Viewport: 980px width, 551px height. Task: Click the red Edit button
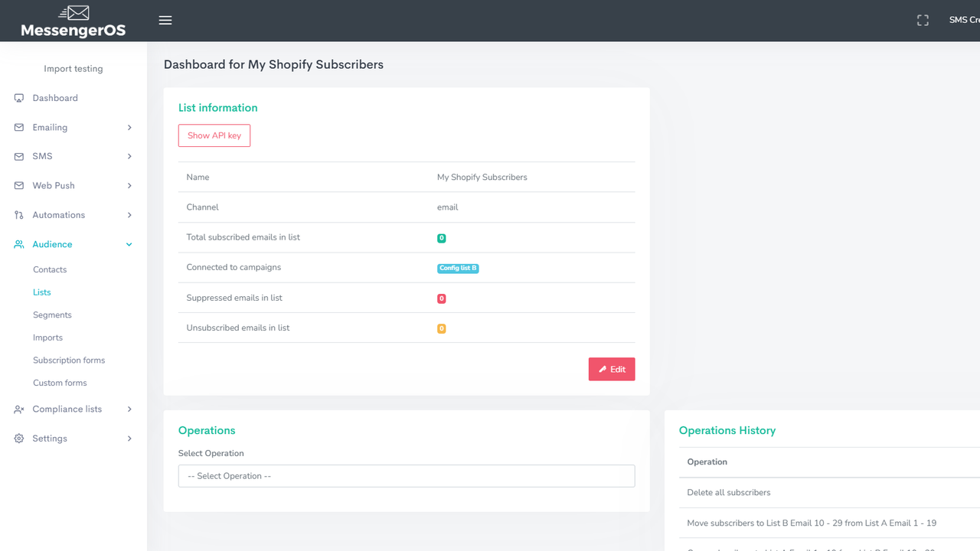tap(612, 369)
